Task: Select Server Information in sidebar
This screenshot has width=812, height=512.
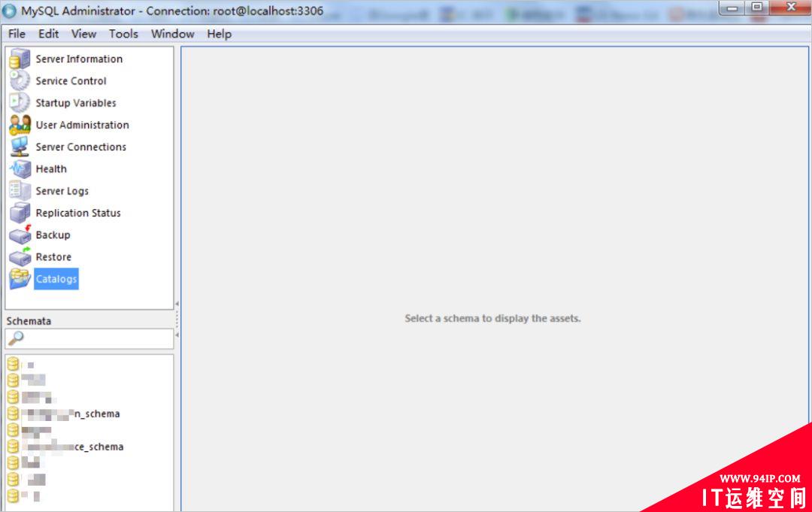Action: [x=79, y=59]
